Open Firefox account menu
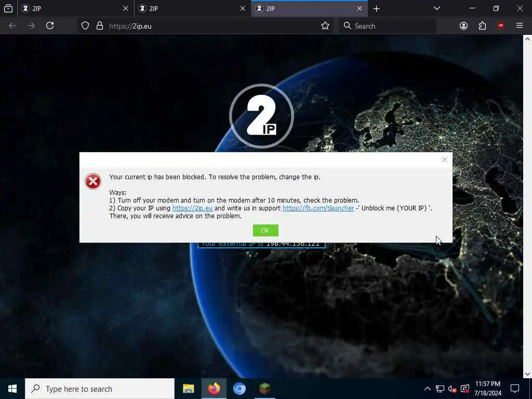Viewport: 532px width, 399px height. click(463, 26)
